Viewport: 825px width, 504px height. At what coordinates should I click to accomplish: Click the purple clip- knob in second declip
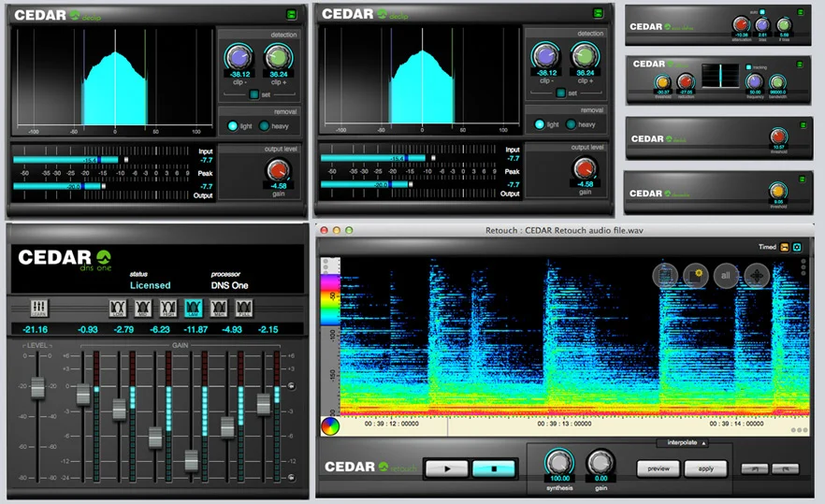click(545, 56)
